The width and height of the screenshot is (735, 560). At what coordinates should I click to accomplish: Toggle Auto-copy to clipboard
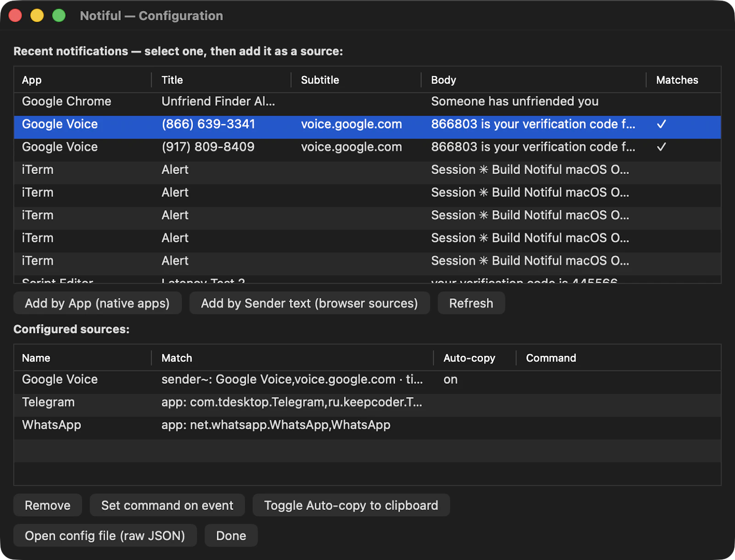[x=351, y=505]
